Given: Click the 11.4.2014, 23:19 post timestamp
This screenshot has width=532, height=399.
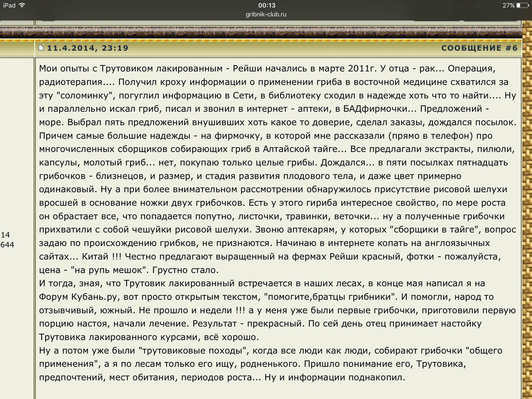Looking at the screenshot, I should [88, 48].
